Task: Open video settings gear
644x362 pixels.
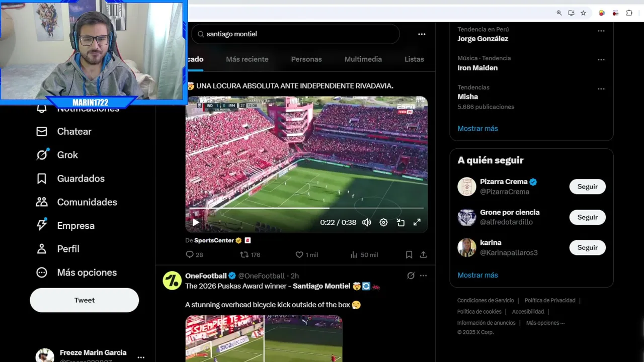Action: click(x=383, y=222)
